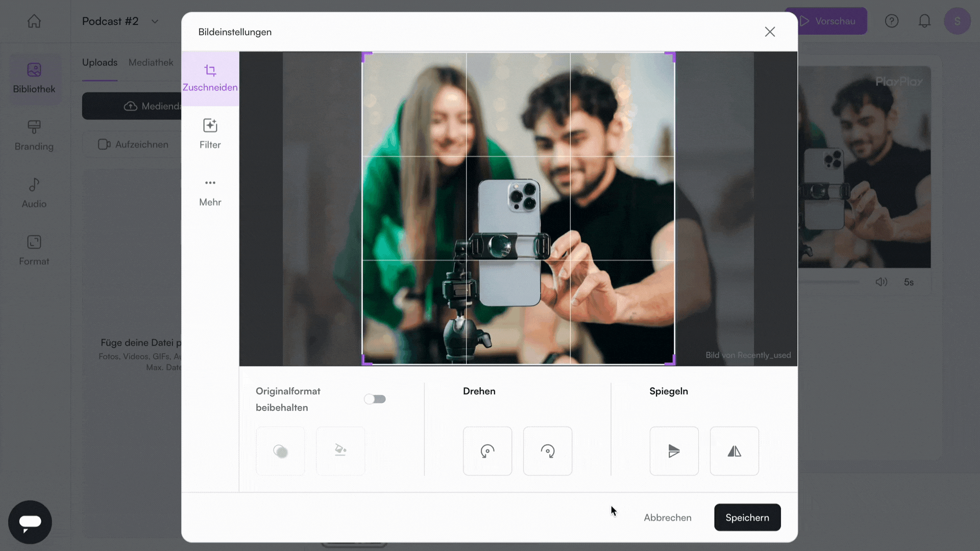Open the Bibliothek sidebar section

[34, 79]
